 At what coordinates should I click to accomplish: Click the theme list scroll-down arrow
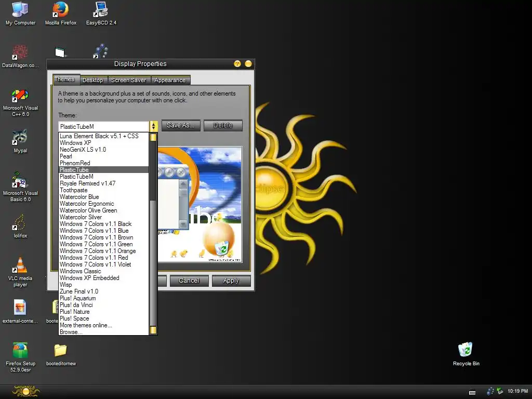tap(153, 330)
